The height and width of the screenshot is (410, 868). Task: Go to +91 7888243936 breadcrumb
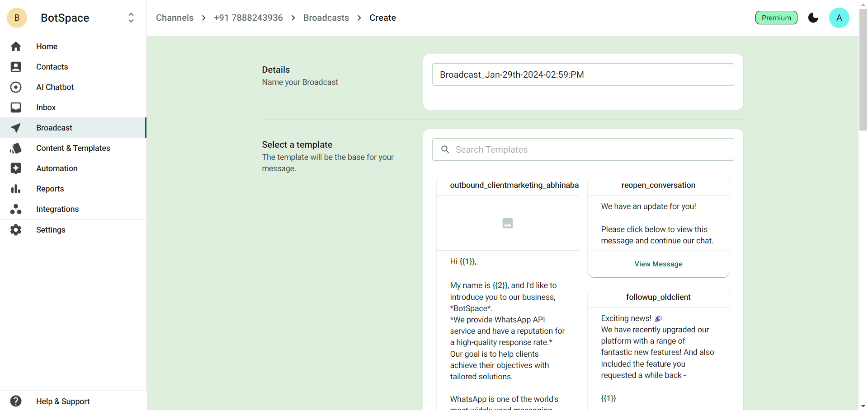tap(248, 18)
